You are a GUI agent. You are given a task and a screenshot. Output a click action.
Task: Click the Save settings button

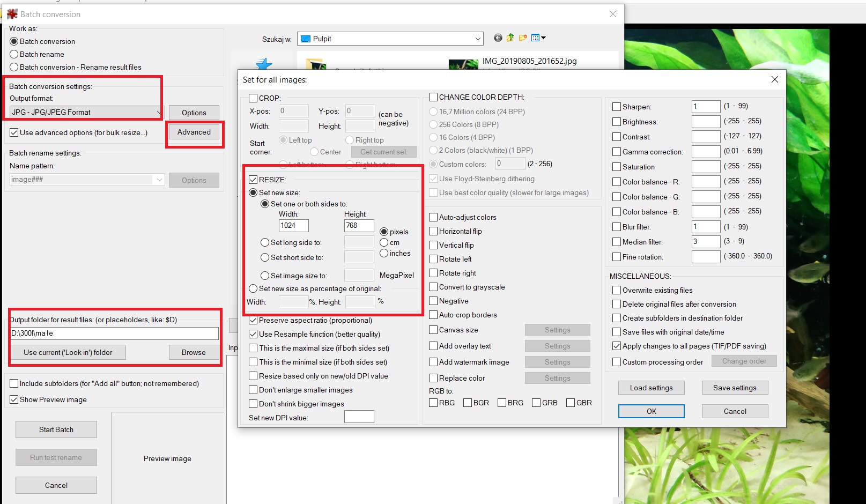click(x=735, y=388)
